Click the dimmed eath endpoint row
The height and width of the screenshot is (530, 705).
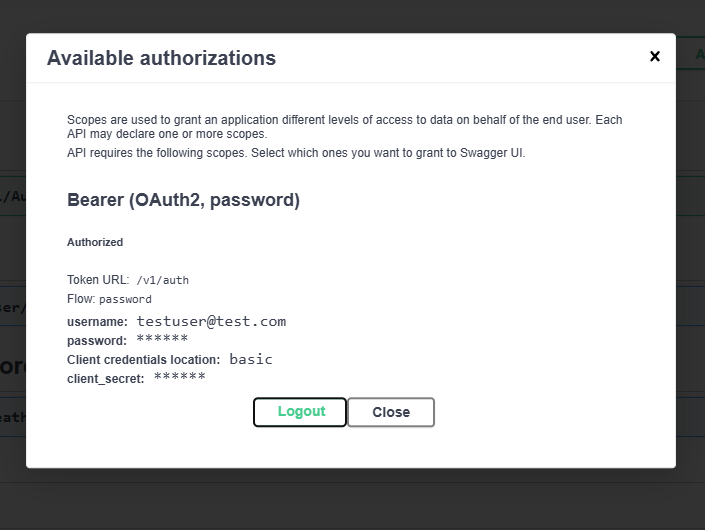(13, 417)
